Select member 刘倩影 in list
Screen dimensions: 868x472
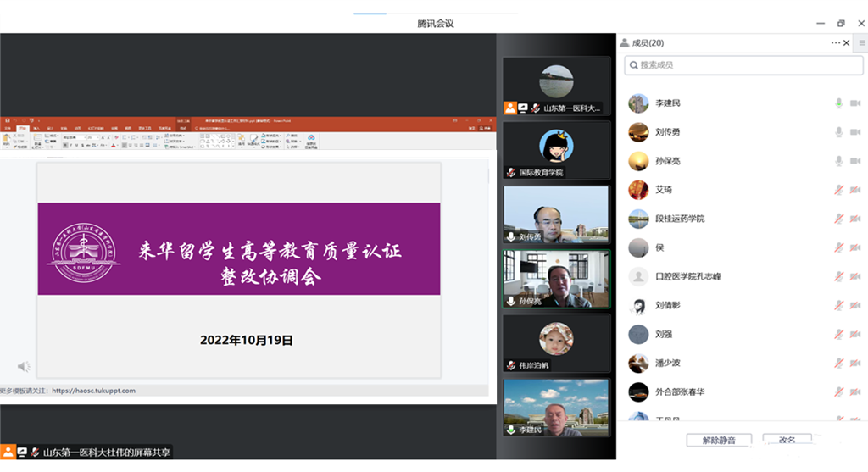[743, 305]
